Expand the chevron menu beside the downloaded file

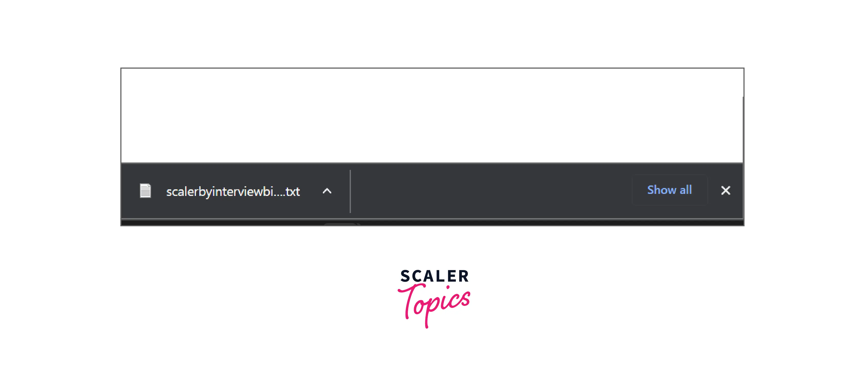(x=327, y=191)
